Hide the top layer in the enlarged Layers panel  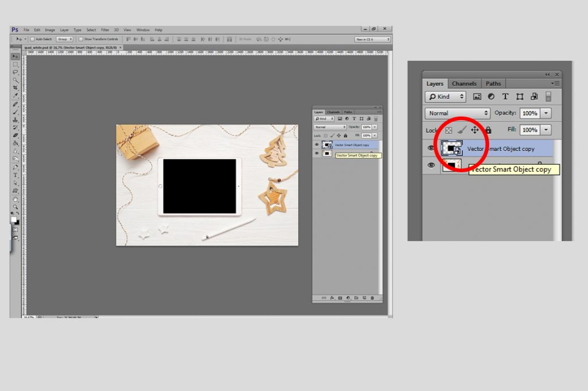tap(431, 148)
